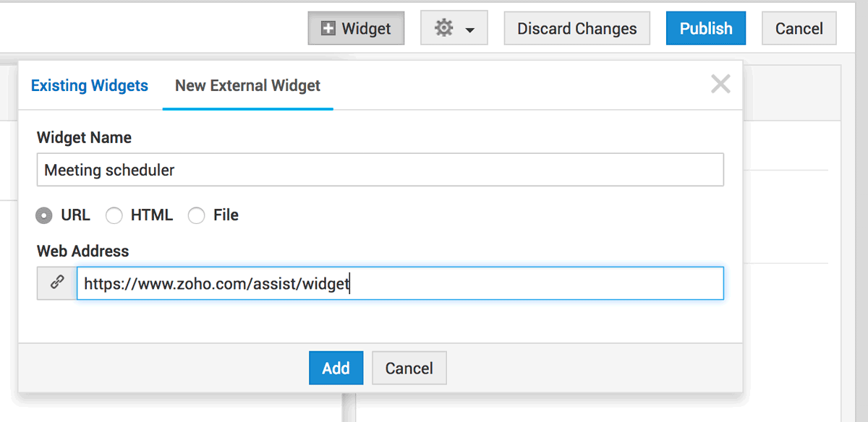Open the New External Widget tab
The image size is (868, 422).
point(248,85)
